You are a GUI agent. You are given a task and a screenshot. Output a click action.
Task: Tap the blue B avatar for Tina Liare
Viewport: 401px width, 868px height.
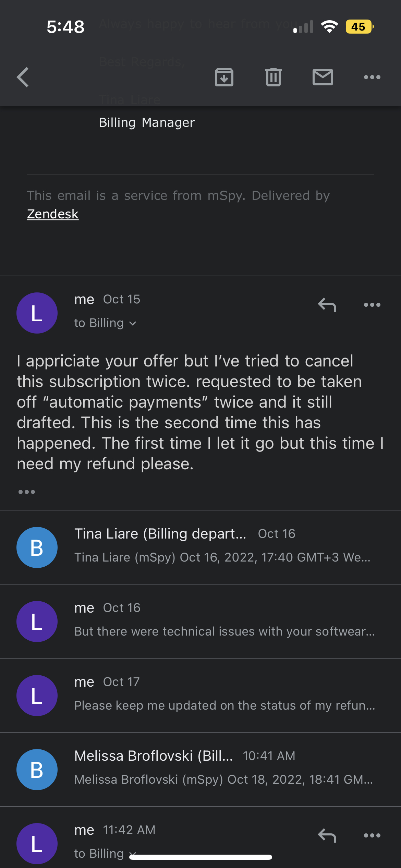coord(37,547)
